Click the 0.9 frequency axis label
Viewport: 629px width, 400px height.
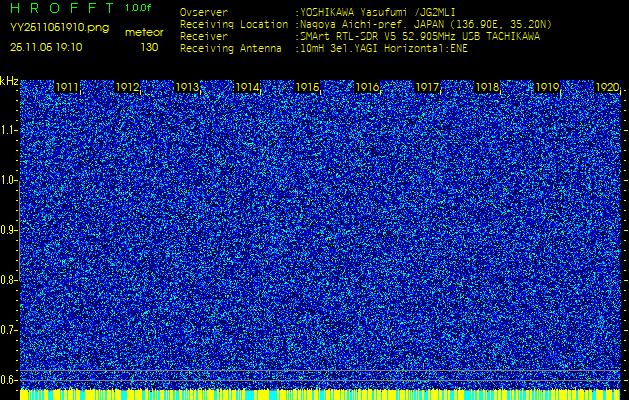[x=9, y=230]
